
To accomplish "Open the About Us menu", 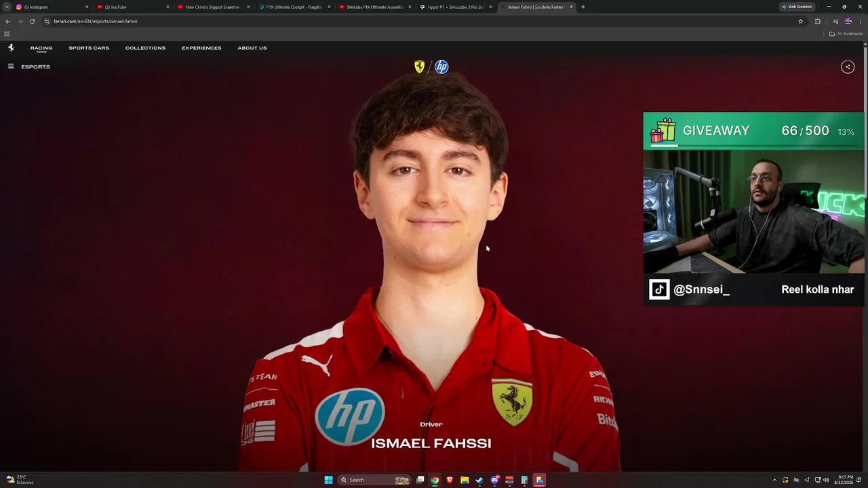I will (252, 48).
